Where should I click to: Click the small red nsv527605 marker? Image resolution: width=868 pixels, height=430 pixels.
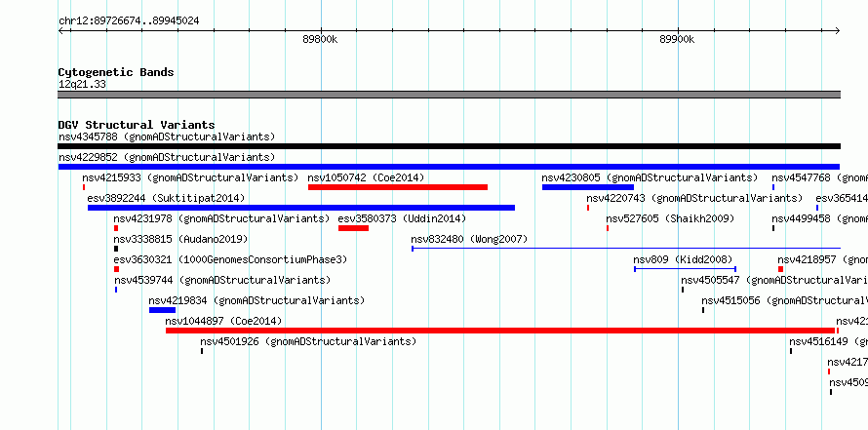click(608, 228)
